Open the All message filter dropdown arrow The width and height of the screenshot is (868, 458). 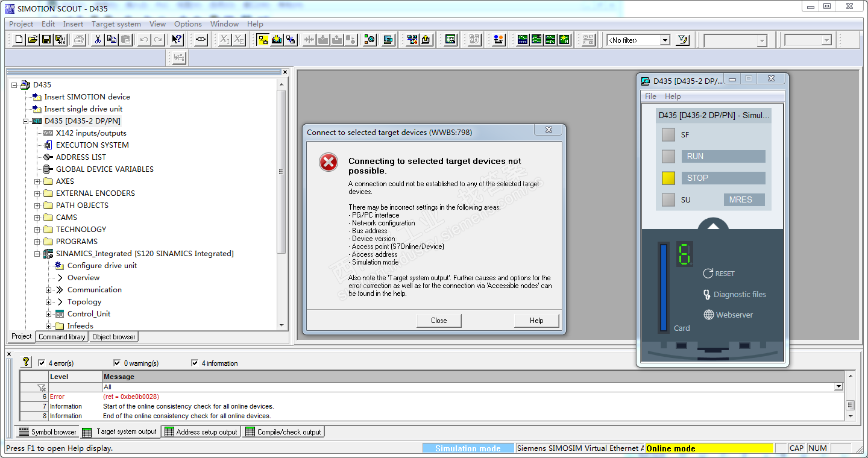point(838,387)
